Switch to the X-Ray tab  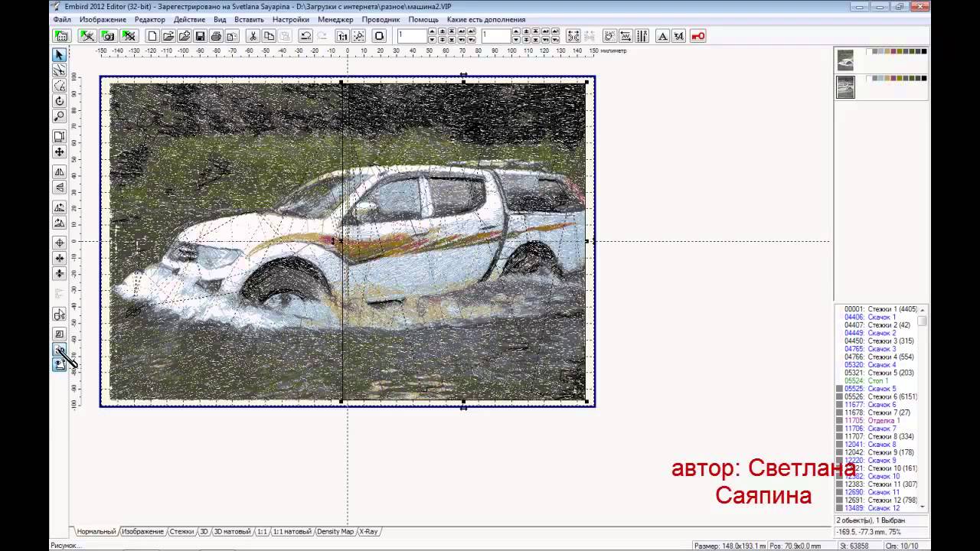point(368,531)
